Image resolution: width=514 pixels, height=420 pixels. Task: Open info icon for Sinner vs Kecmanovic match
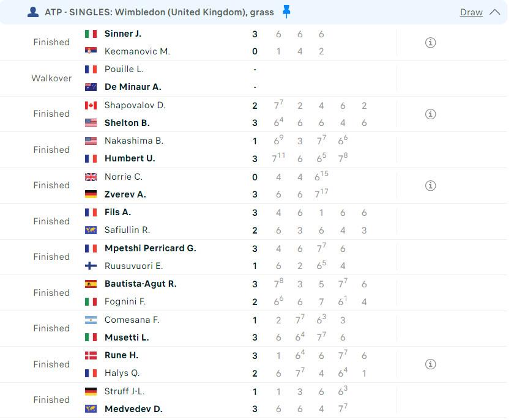(x=430, y=43)
